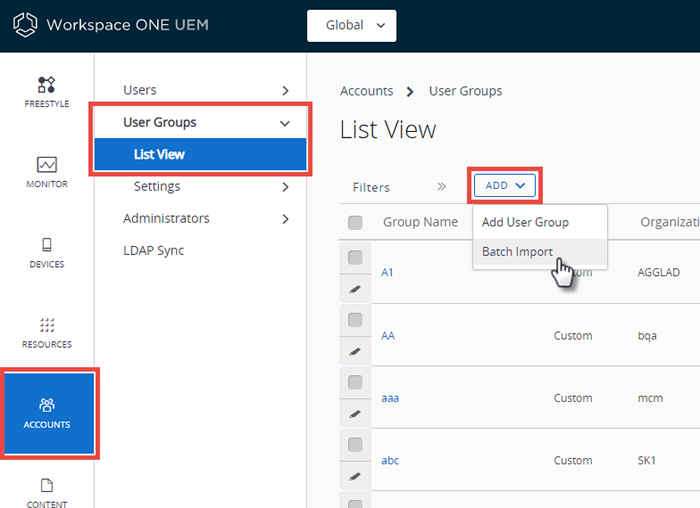
Task: Select List View in sidebar
Action: [200, 154]
